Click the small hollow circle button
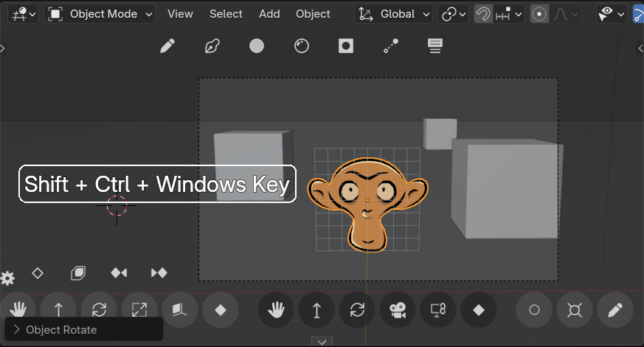644x347 pixels. 534,309
